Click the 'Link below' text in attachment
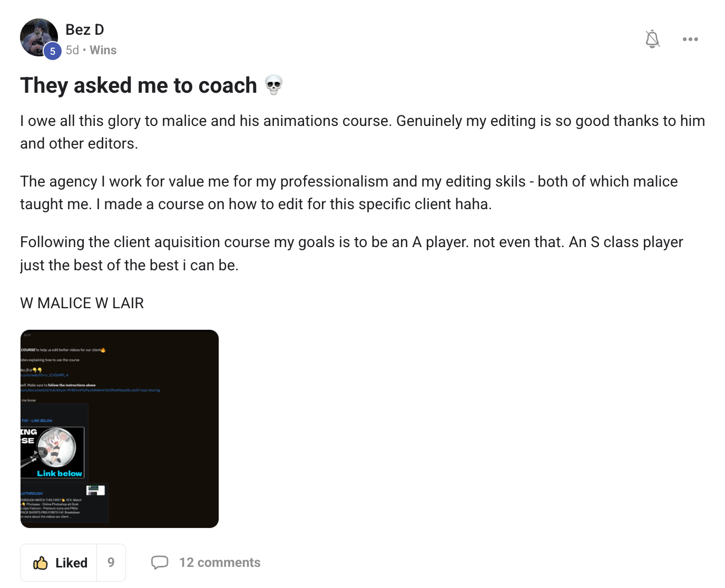This screenshot has width=725, height=588. pos(60,474)
